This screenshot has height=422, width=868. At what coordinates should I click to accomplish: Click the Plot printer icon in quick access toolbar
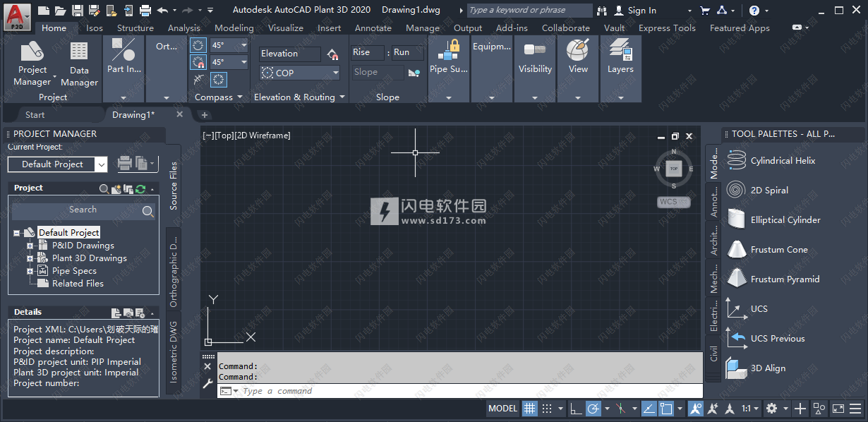coord(145,11)
